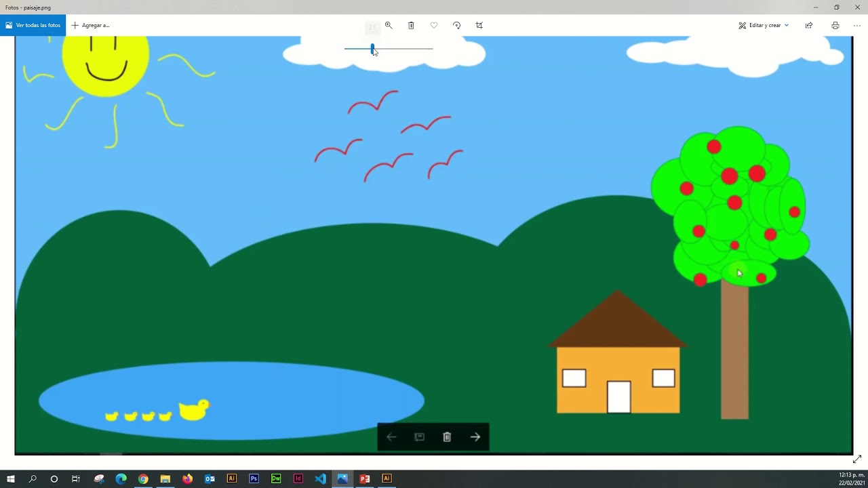The width and height of the screenshot is (868, 488).
Task: Click the Cortana circle icon
Action: coord(54,479)
